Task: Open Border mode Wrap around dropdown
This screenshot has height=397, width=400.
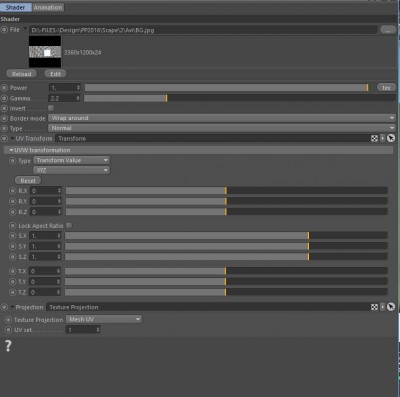Action: pyautogui.click(x=222, y=118)
